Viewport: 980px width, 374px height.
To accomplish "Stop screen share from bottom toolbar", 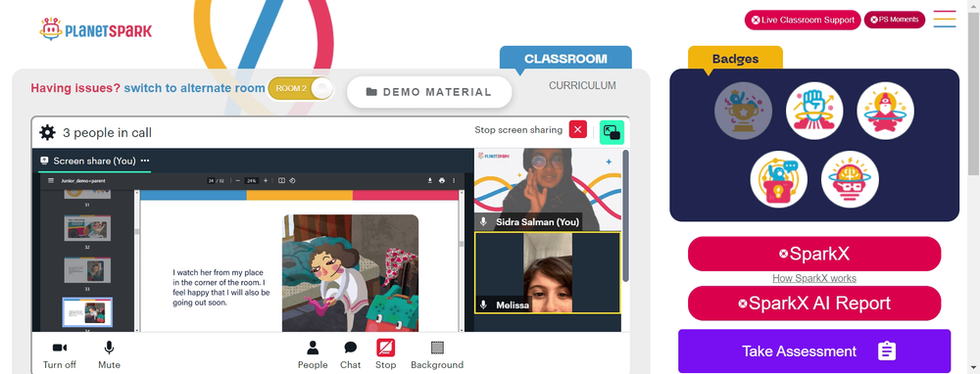I will pyautogui.click(x=385, y=354).
